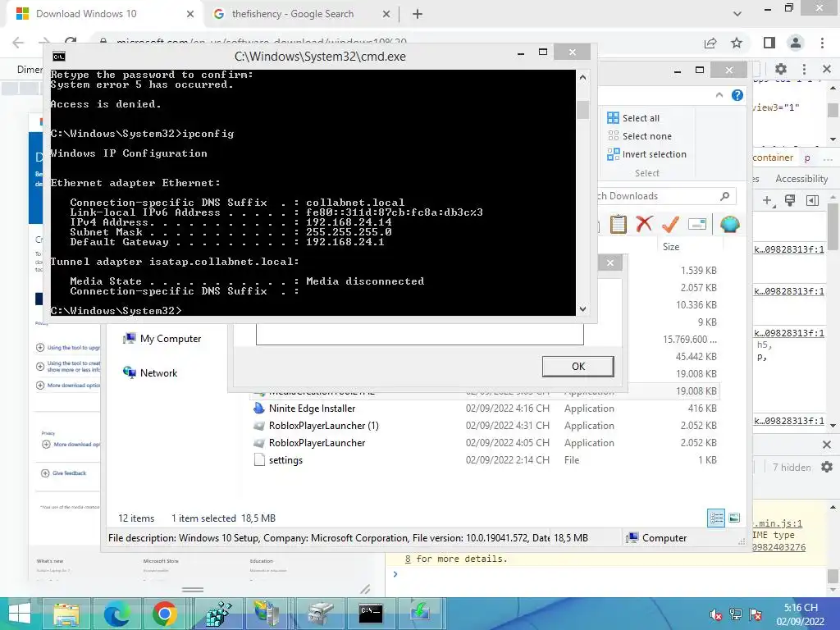This screenshot has height=630, width=840.
Task: Click the cmd.exe title bar system icon
Action: coord(59,57)
